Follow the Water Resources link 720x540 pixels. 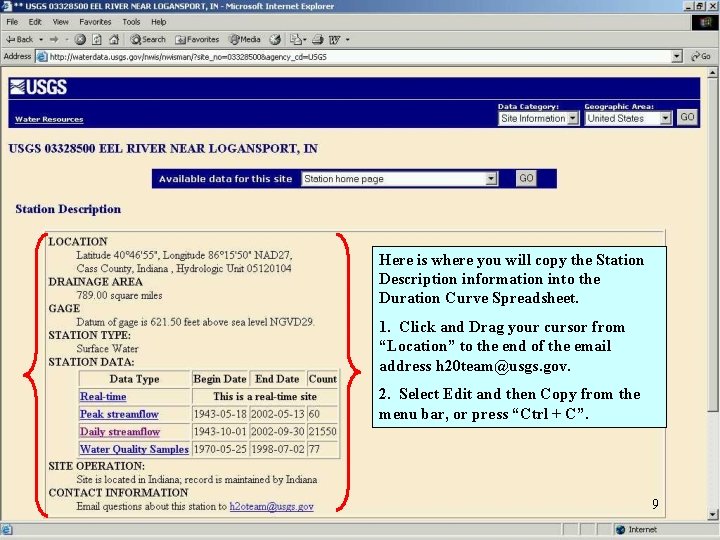point(49,119)
